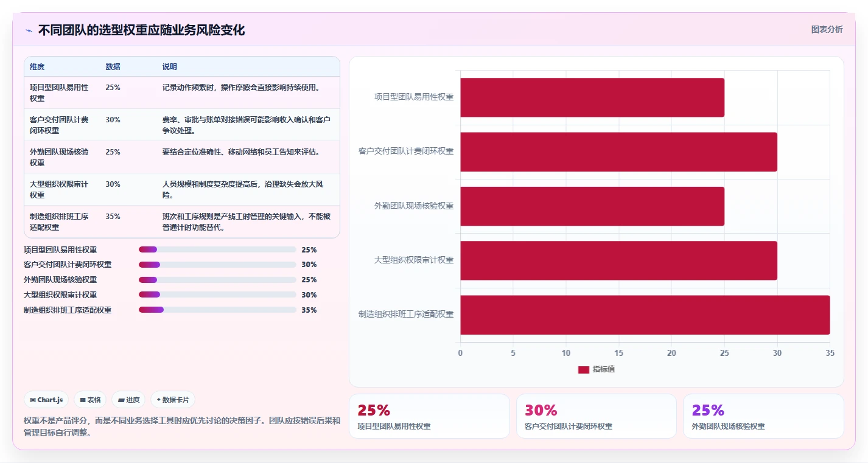Click the 图表分析 label in the header
The width and height of the screenshot is (868, 463).
point(827,29)
